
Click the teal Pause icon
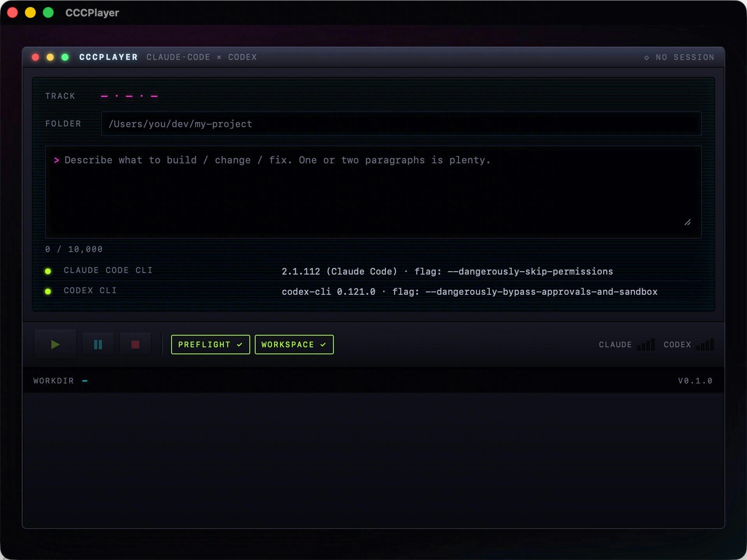coord(98,344)
